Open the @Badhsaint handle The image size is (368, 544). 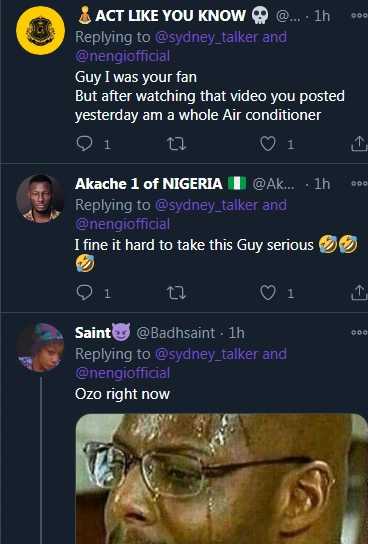click(176, 333)
